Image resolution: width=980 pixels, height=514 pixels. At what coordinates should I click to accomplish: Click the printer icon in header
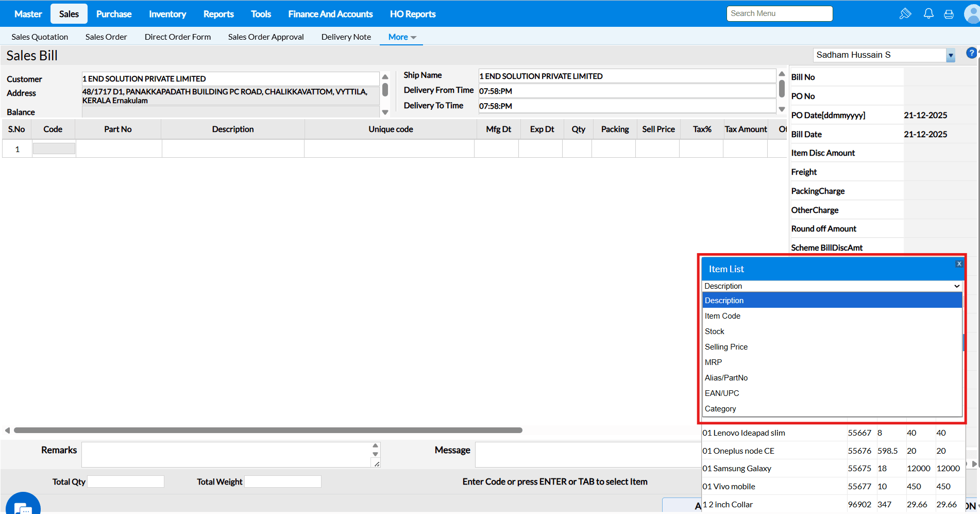point(949,14)
